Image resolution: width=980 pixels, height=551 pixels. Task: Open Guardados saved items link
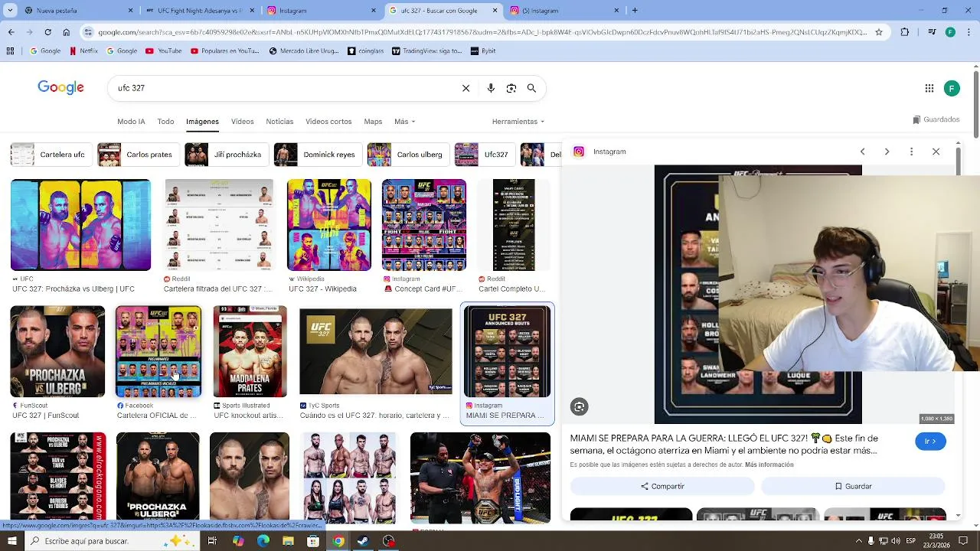tap(936, 119)
